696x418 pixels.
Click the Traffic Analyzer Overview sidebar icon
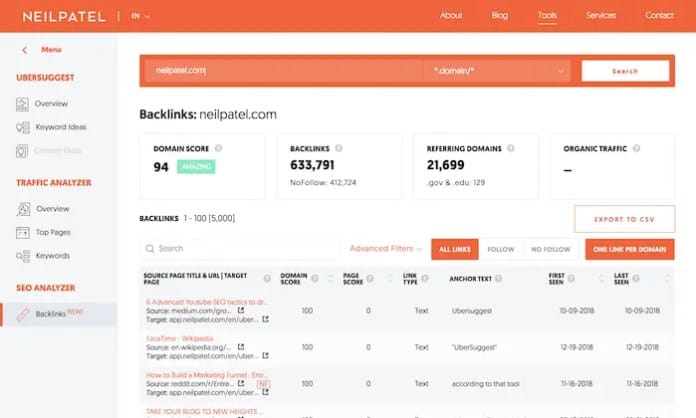tap(23, 209)
